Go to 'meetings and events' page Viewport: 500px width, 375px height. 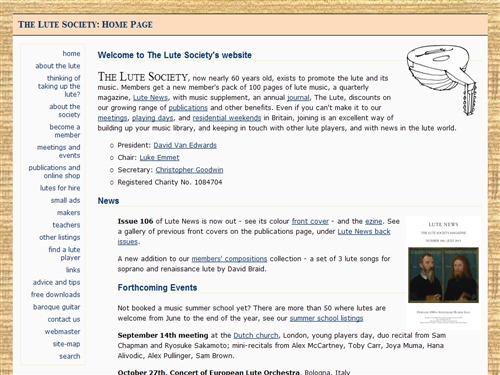tap(59, 151)
